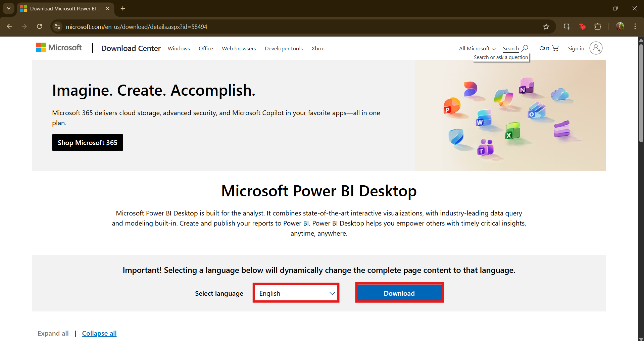Viewport: 644px width, 341px height.
Task: Click the Microsoft 365 apps banner image
Action: [x=510, y=115]
